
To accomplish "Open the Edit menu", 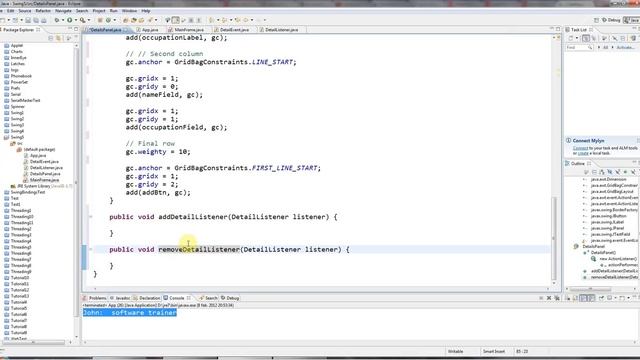I will (x=11, y=11).
